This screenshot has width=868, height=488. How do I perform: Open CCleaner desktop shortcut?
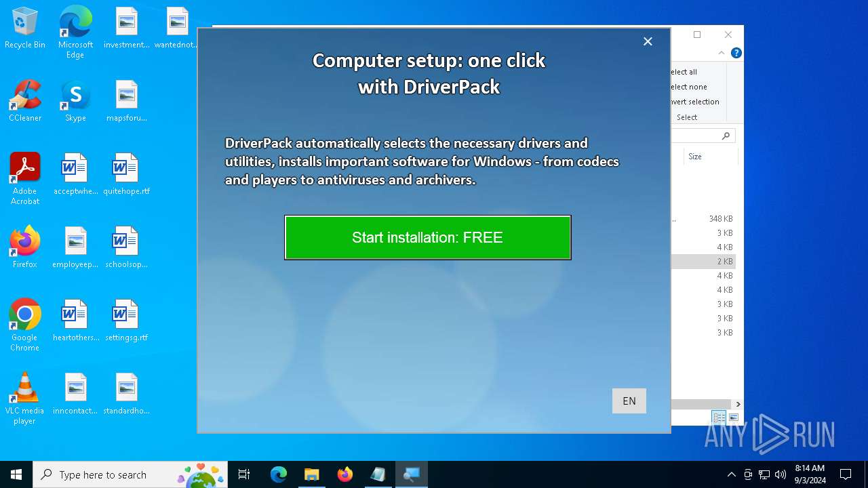coord(25,102)
